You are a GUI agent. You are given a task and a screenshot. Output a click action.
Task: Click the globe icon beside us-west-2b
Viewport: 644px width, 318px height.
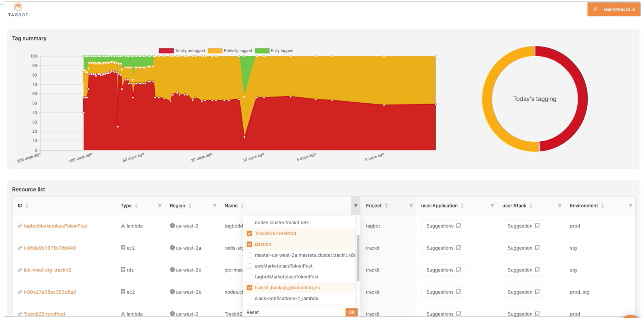[172, 292]
